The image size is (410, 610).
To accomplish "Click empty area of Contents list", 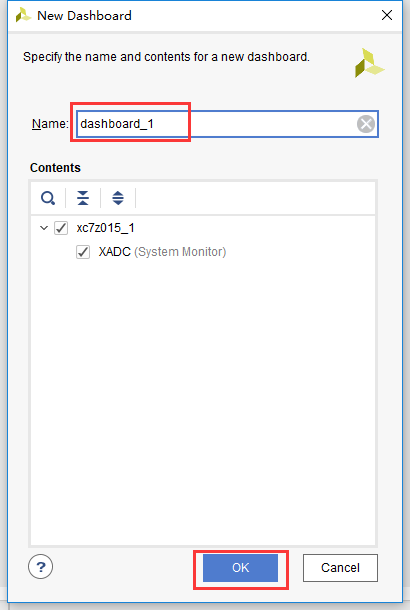I will pos(203,401).
